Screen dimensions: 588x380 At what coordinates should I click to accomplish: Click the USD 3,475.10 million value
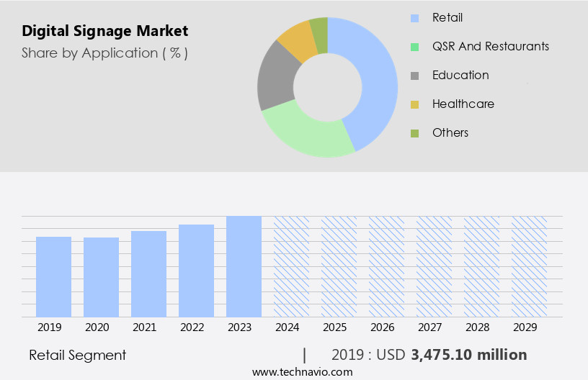[469, 355]
